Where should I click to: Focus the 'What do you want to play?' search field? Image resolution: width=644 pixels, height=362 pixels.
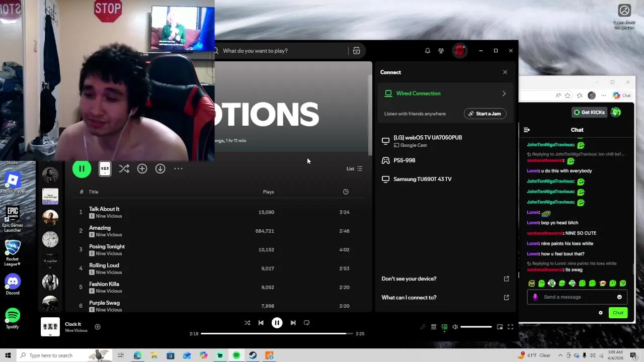click(x=282, y=51)
